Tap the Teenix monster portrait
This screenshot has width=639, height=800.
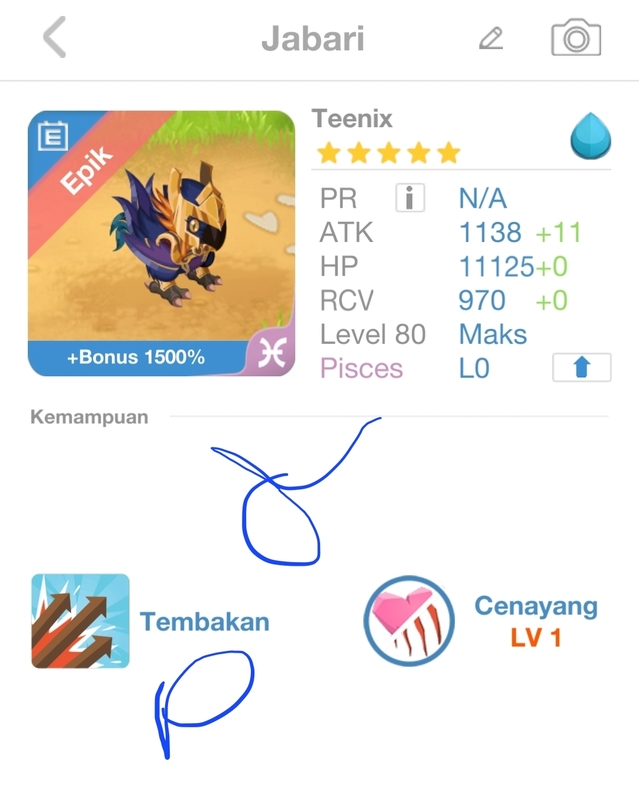(161, 243)
